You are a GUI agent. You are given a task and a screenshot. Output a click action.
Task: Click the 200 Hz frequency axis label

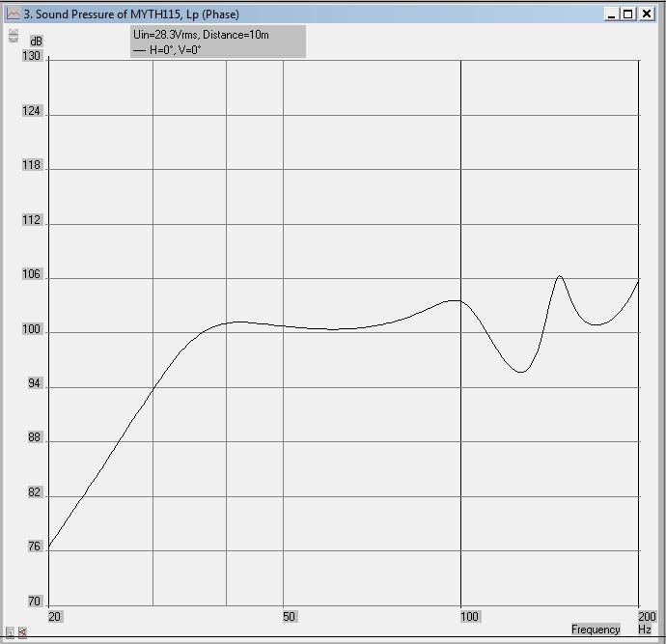pyautogui.click(x=647, y=616)
